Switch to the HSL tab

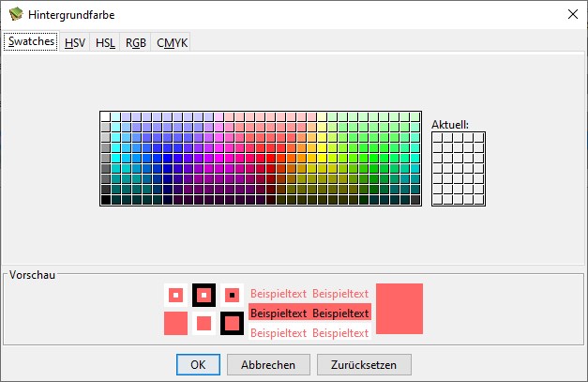pyautogui.click(x=105, y=42)
